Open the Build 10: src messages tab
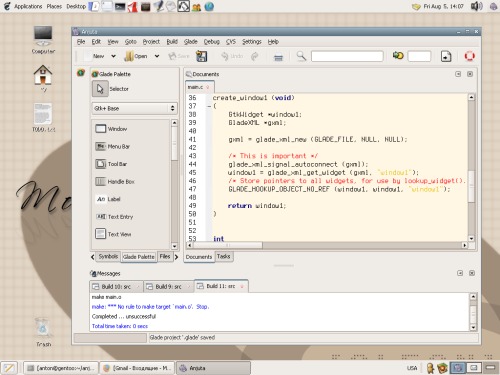The height and width of the screenshot is (375, 500). pyautogui.click(x=116, y=287)
